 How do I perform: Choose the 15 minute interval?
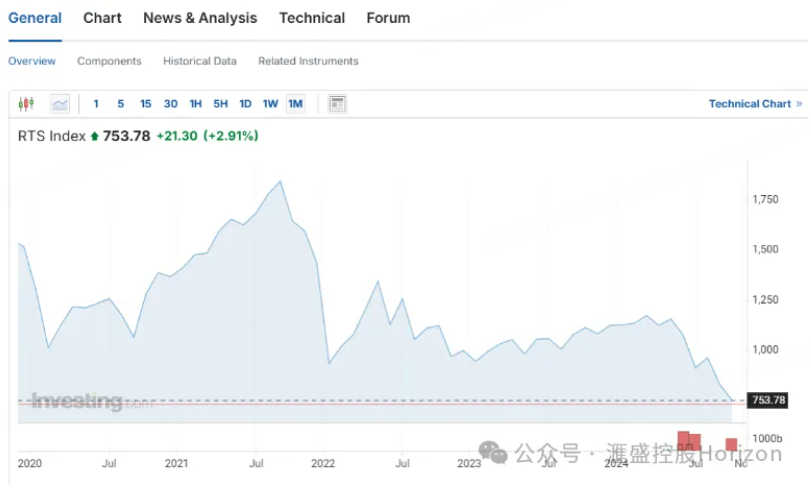click(x=146, y=104)
